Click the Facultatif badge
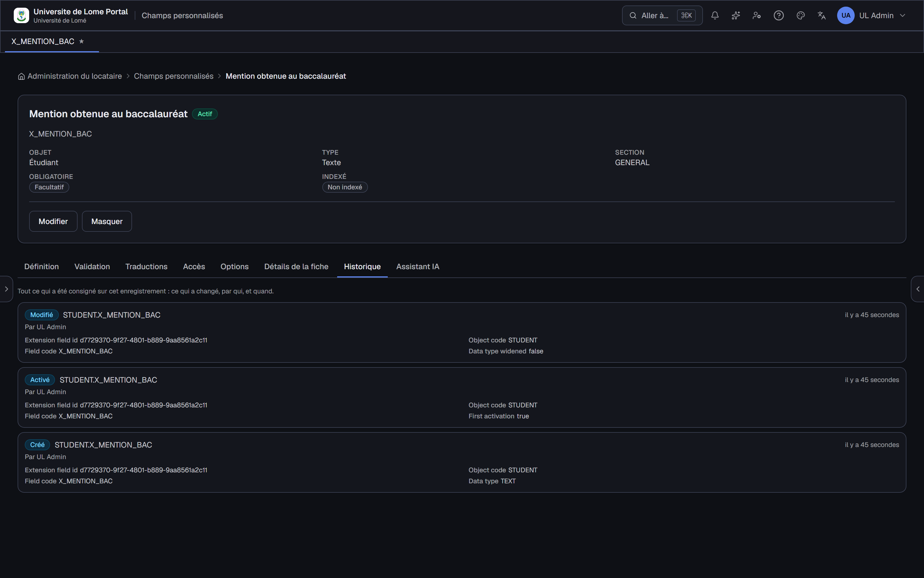 click(x=49, y=187)
